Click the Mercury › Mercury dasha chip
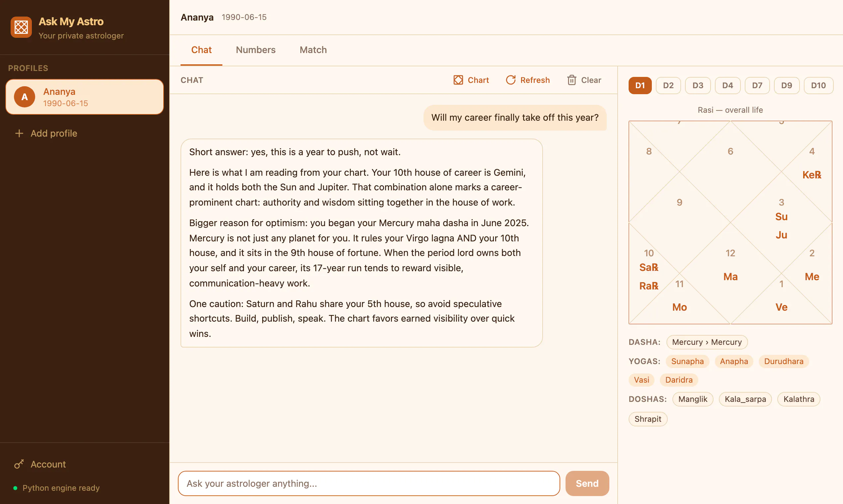Viewport: 843px width, 504px height. coord(707,342)
